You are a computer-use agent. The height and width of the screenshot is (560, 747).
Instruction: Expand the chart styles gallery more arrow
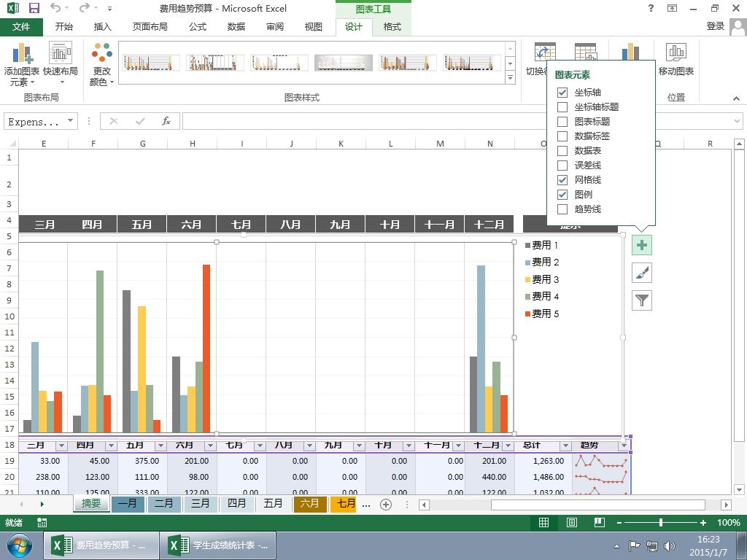tap(510, 77)
